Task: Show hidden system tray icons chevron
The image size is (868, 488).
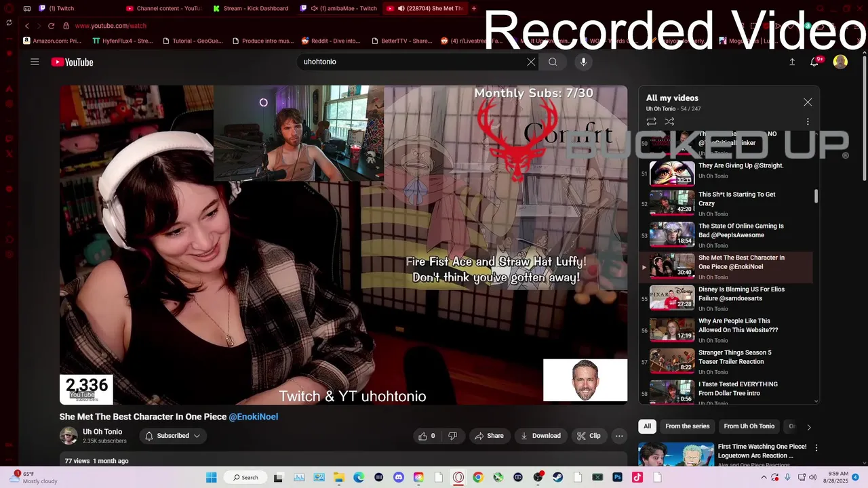Action: (x=765, y=477)
